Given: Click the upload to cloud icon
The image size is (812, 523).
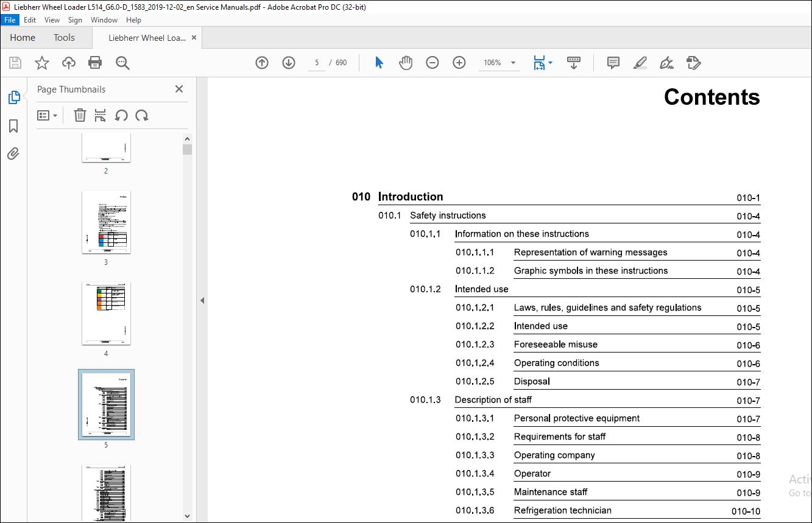Looking at the screenshot, I should click(x=69, y=63).
